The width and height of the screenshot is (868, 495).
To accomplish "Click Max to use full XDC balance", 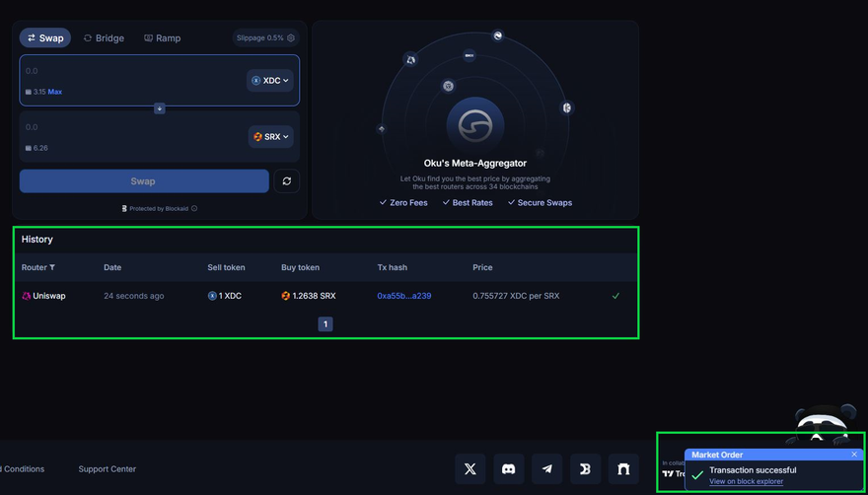I will click(55, 92).
